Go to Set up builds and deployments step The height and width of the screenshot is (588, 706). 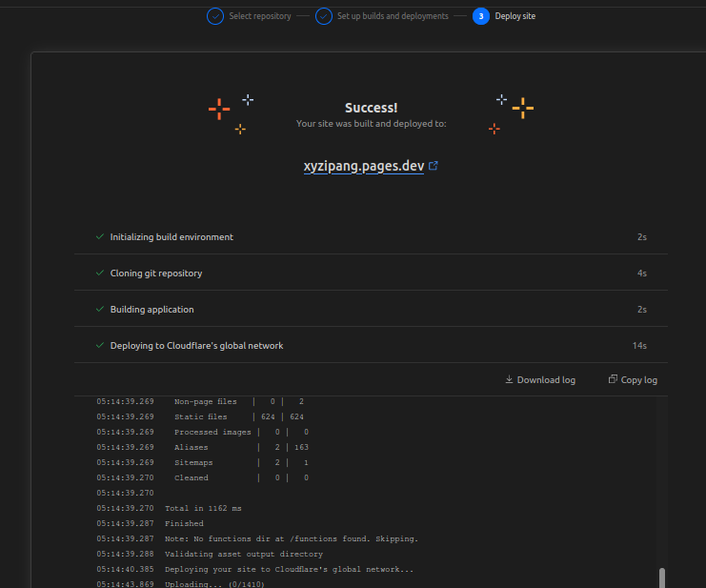point(393,16)
